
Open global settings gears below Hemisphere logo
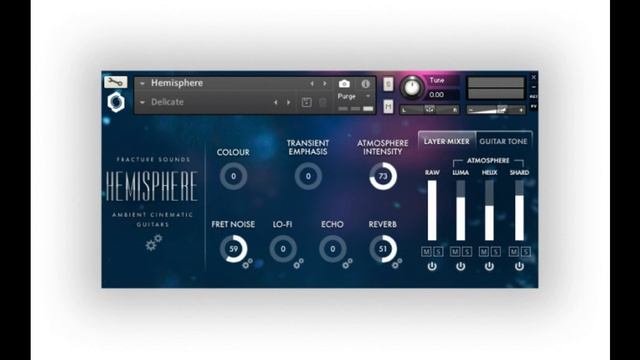coord(153,242)
